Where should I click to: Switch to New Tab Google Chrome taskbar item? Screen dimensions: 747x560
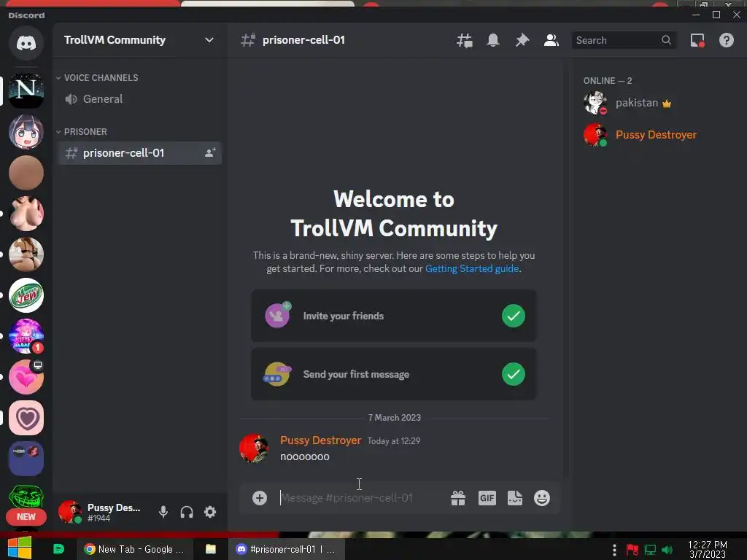[135, 549]
